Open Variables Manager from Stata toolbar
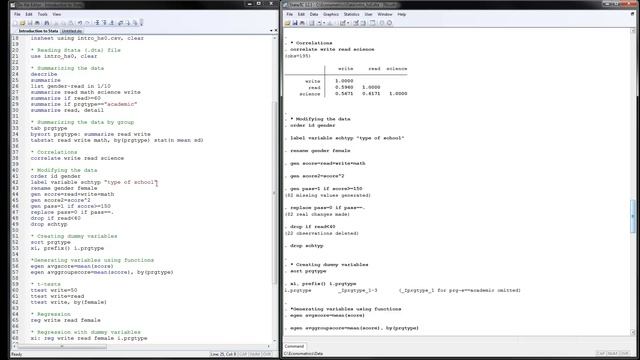Image resolution: width=640 pixels, height=360 pixels. click(372, 23)
